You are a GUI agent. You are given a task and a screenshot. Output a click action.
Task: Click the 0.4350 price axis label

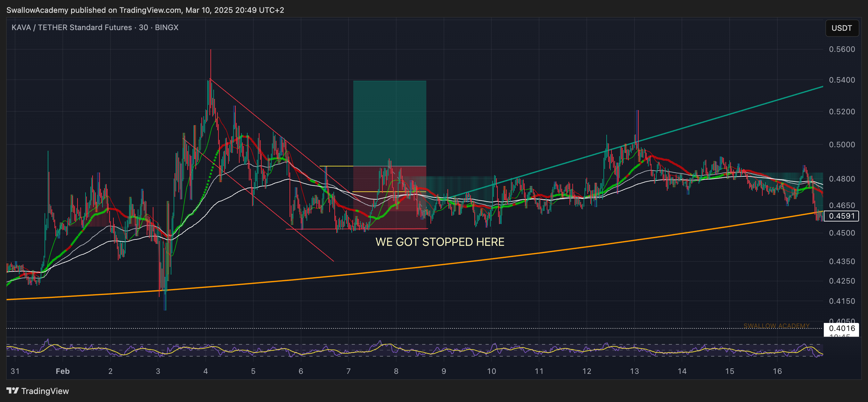click(x=842, y=261)
